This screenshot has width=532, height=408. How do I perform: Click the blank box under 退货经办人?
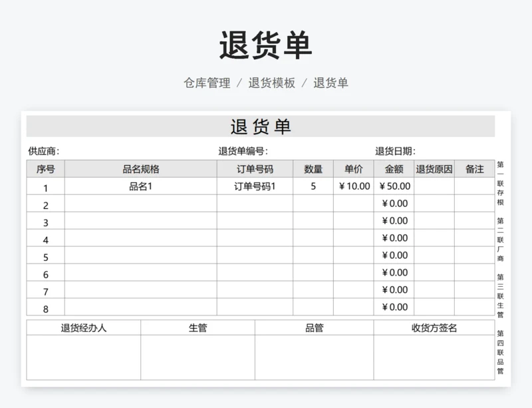click(x=84, y=357)
